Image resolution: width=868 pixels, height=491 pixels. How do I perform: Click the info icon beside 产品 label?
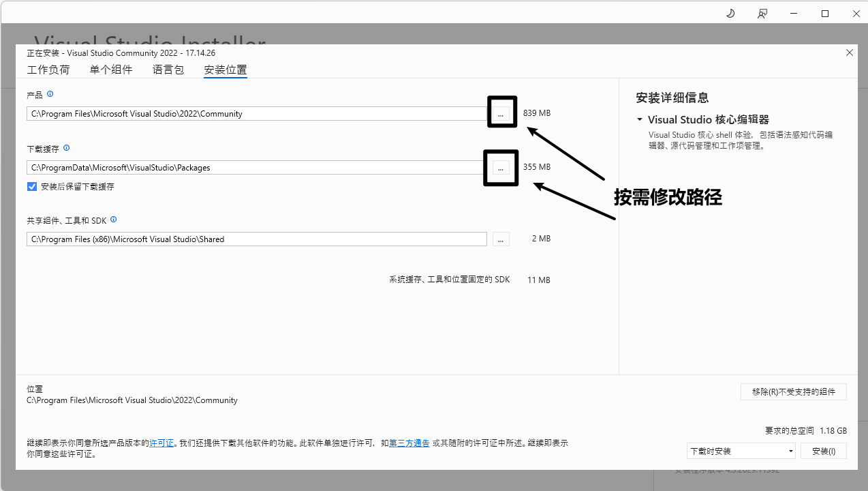50,94
